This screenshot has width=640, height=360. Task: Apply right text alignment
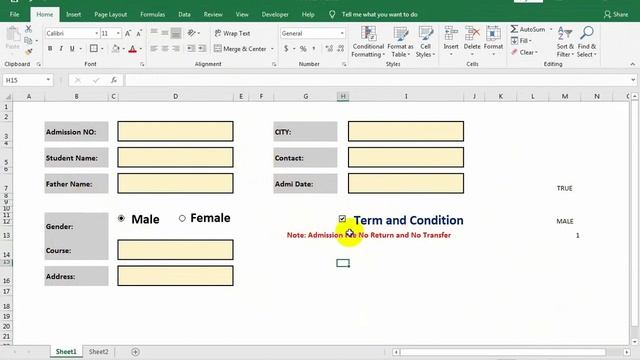(x=176, y=49)
